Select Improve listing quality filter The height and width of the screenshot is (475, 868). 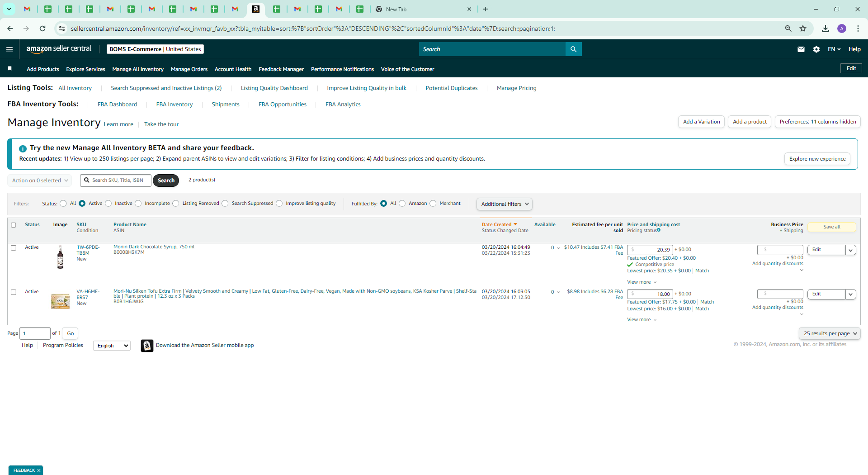[x=279, y=204]
